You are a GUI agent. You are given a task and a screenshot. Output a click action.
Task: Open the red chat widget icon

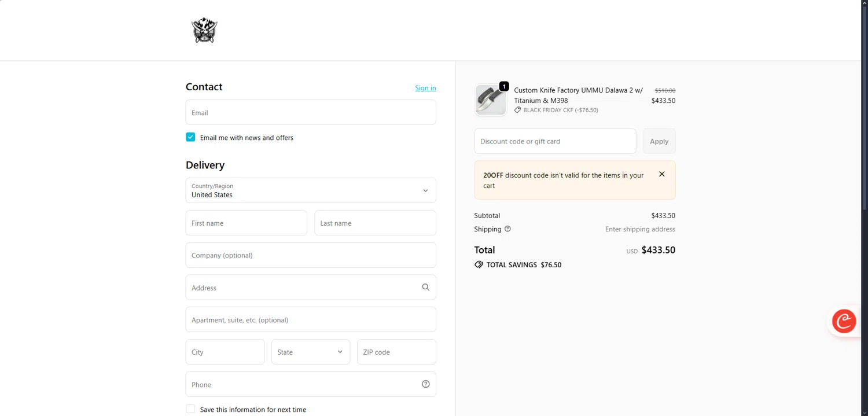pyautogui.click(x=844, y=321)
